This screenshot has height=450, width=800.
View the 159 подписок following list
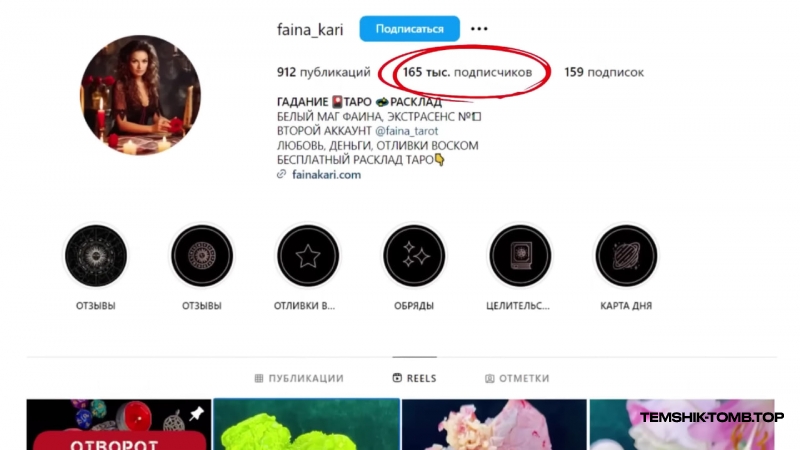point(604,72)
